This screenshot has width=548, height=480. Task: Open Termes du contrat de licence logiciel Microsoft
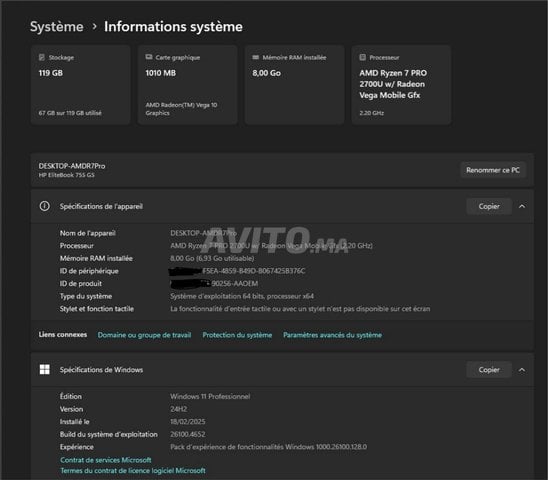tap(133, 471)
